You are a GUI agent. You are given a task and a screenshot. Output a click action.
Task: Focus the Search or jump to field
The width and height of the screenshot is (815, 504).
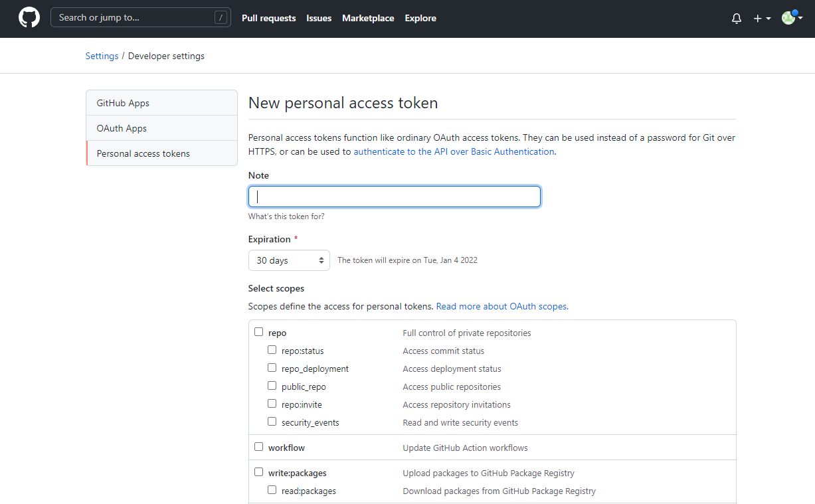(x=141, y=18)
